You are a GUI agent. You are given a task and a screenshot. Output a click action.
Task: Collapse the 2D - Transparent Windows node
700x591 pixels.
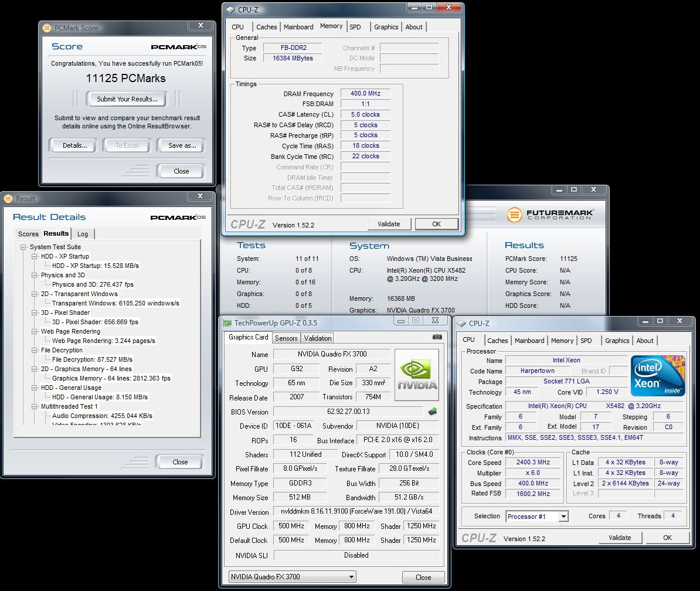[34, 294]
